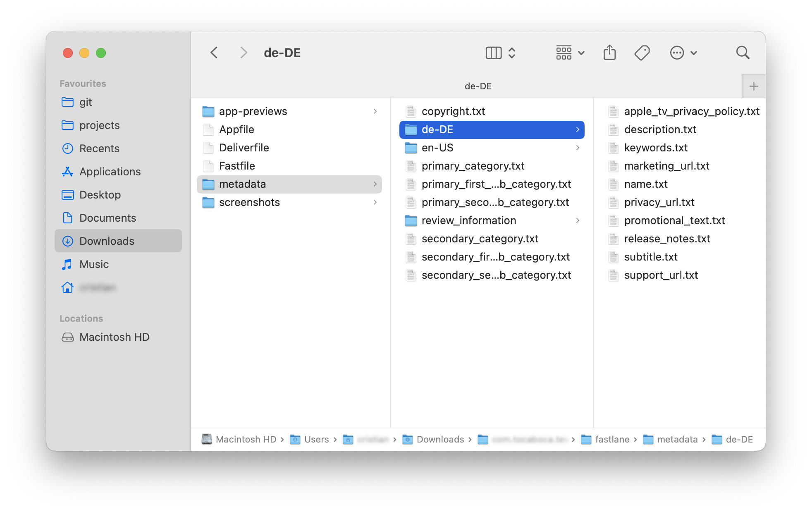Click Downloads in the path bar
This screenshot has height=512, width=812.
point(433,439)
